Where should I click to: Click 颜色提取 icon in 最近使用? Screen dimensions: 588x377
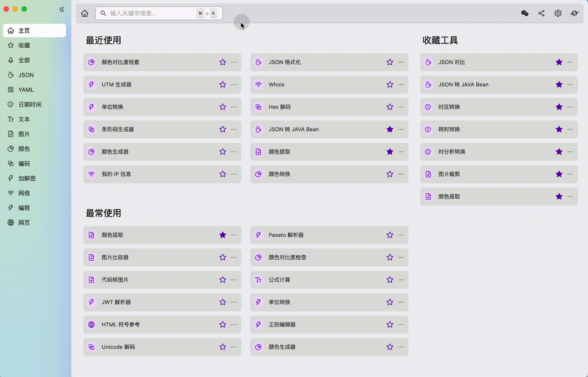258,152
